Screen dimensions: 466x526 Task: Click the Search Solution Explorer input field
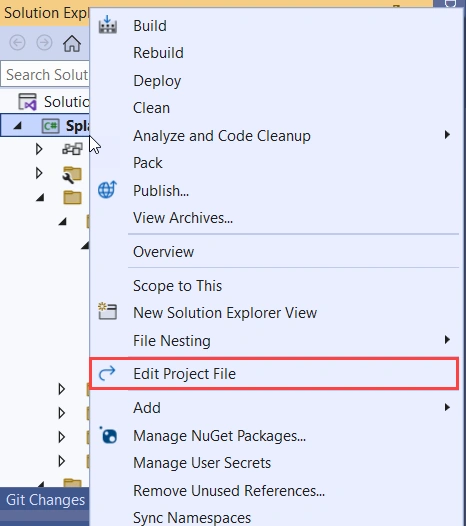point(45,74)
